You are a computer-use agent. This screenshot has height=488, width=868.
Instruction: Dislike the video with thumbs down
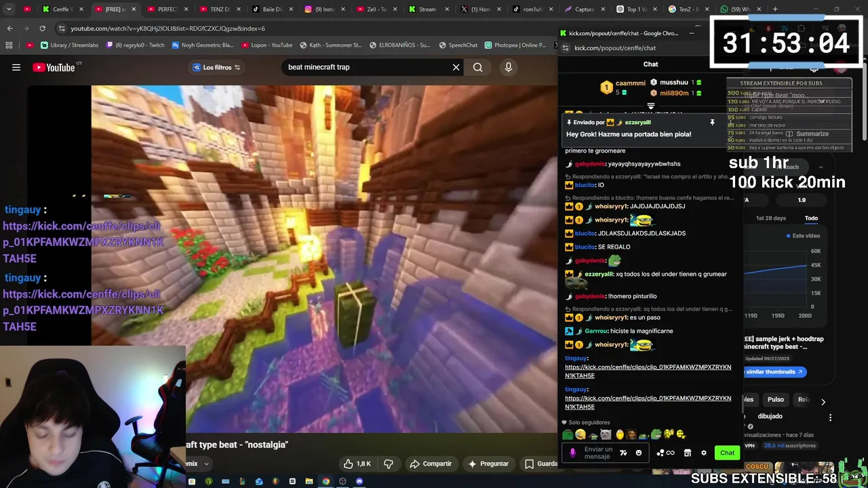point(389,464)
